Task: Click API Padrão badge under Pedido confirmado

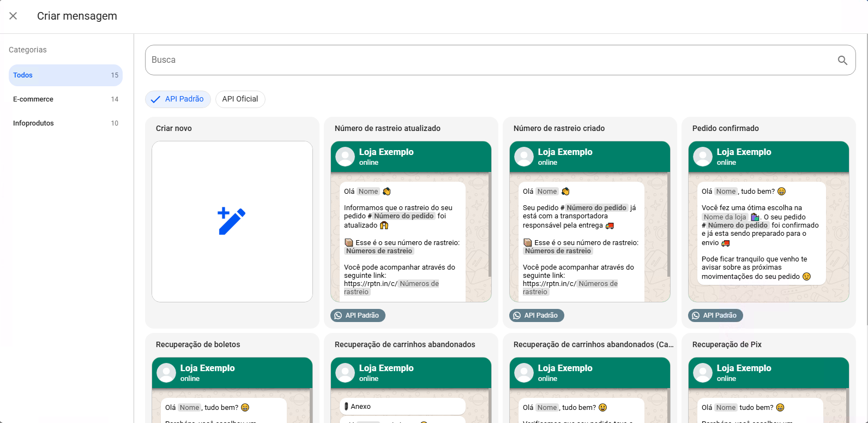Action: pyautogui.click(x=715, y=315)
